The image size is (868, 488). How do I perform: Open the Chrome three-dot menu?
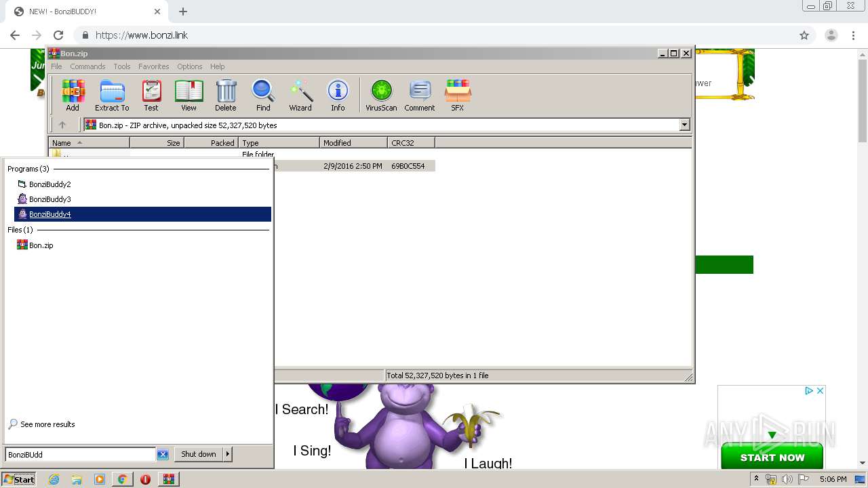tap(854, 35)
